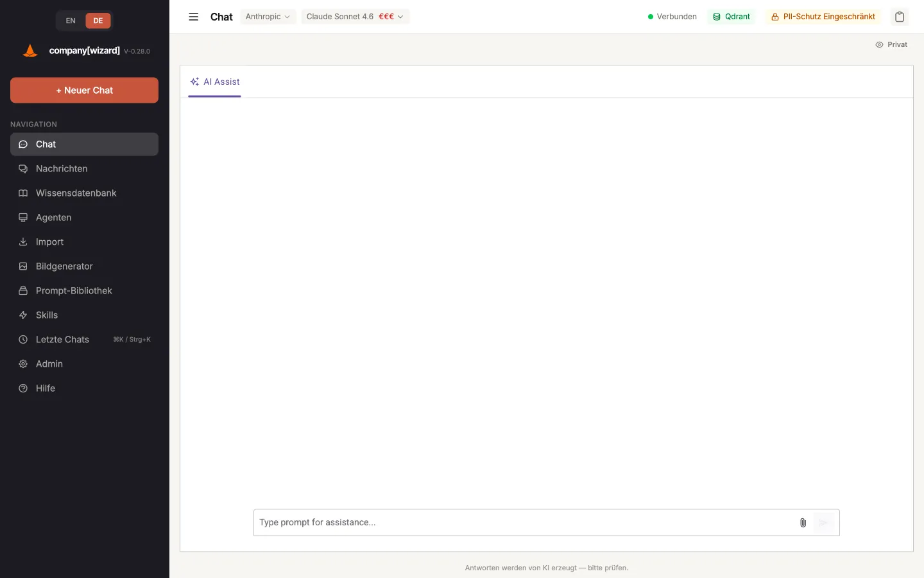924x578 pixels.
Task: Toggle the Privat visibility setting
Action: pyautogui.click(x=891, y=44)
